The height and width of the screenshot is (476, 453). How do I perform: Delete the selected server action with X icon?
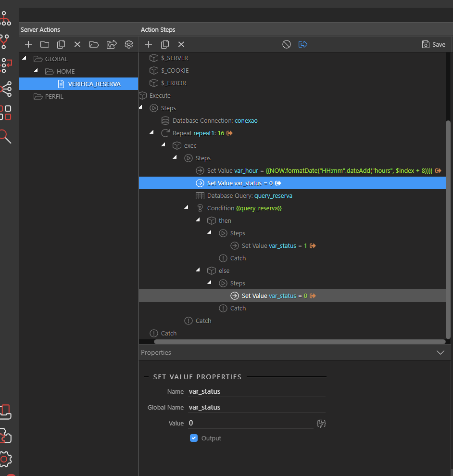point(77,44)
